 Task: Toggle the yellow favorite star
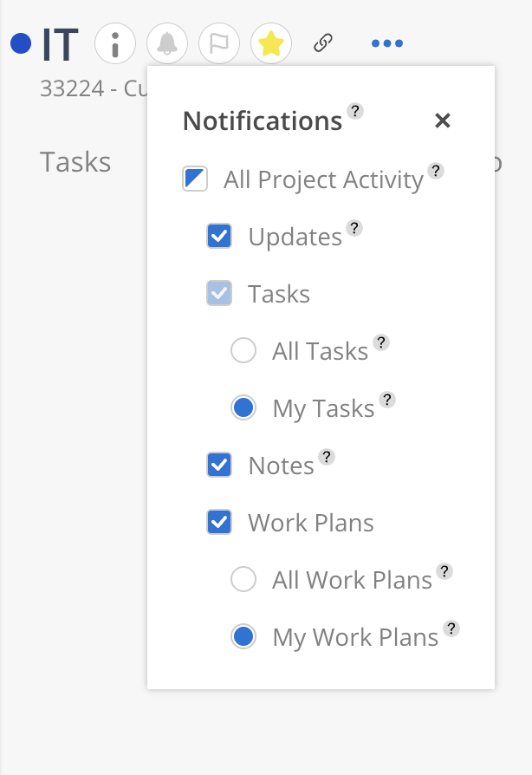(x=271, y=43)
